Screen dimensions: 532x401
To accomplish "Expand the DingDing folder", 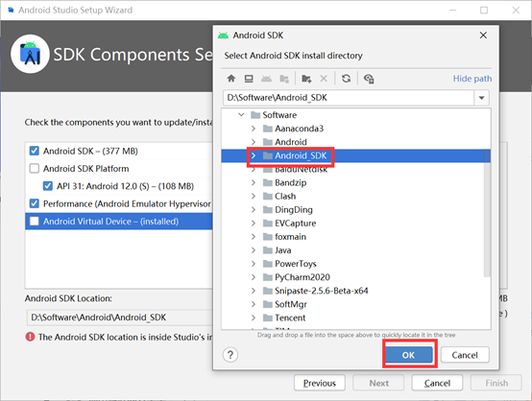I will [254, 209].
